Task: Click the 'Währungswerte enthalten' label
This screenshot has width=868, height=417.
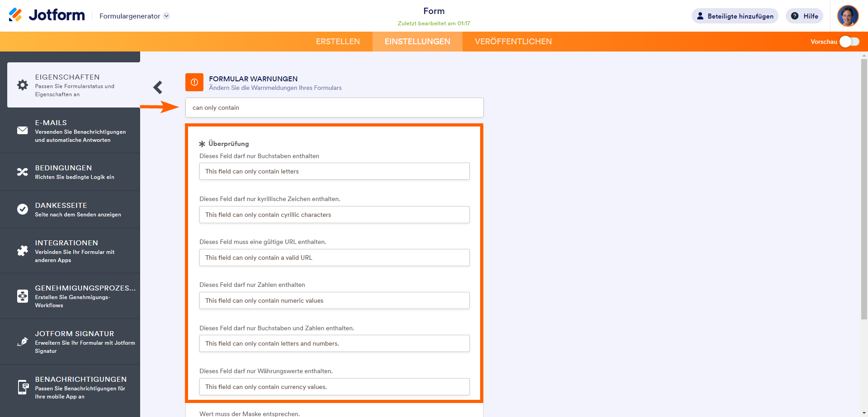Action: click(266, 371)
